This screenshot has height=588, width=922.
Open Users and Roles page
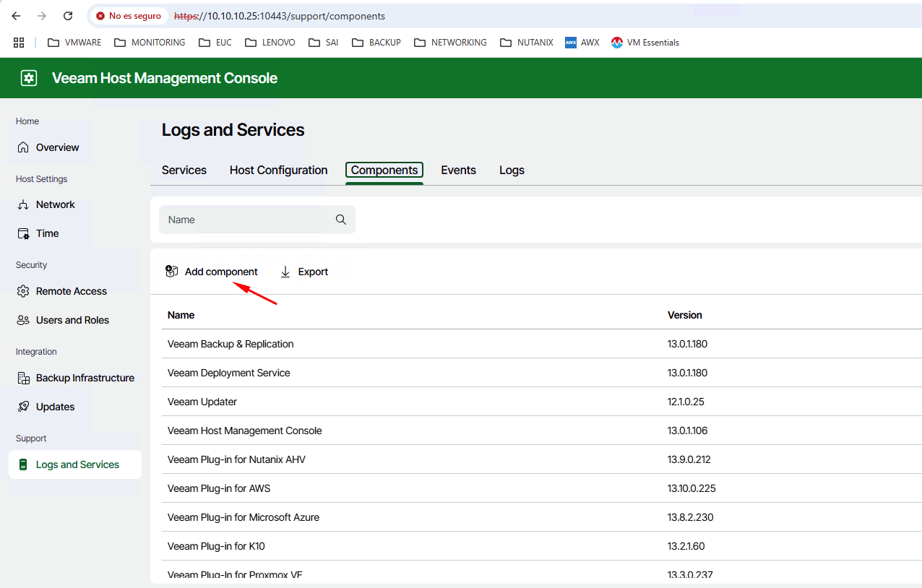pyautogui.click(x=75, y=321)
